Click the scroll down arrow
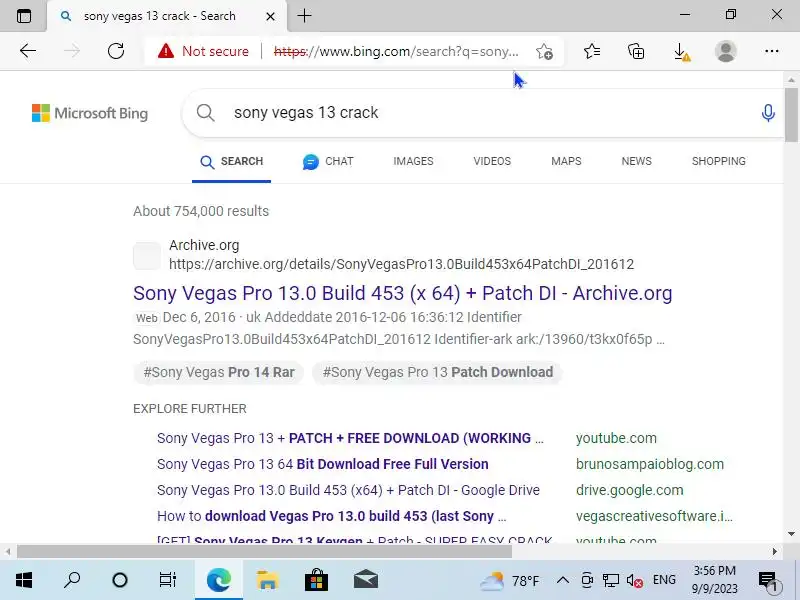The image size is (800, 600). pyautogui.click(x=791, y=534)
